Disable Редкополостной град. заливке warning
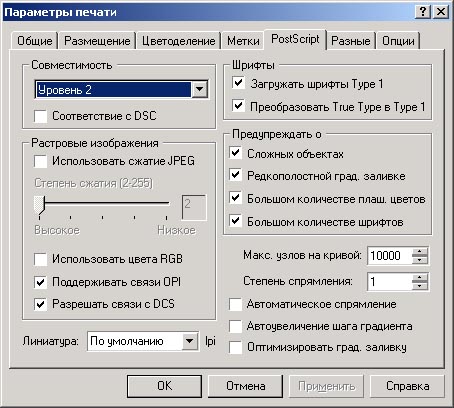 236,175
